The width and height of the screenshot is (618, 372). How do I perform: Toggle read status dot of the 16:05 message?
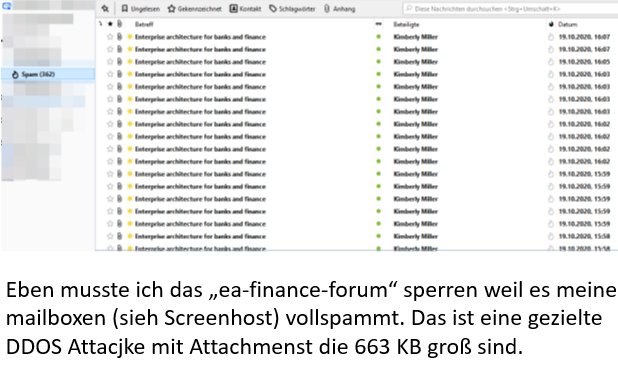pyautogui.click(x=379, y=61)
